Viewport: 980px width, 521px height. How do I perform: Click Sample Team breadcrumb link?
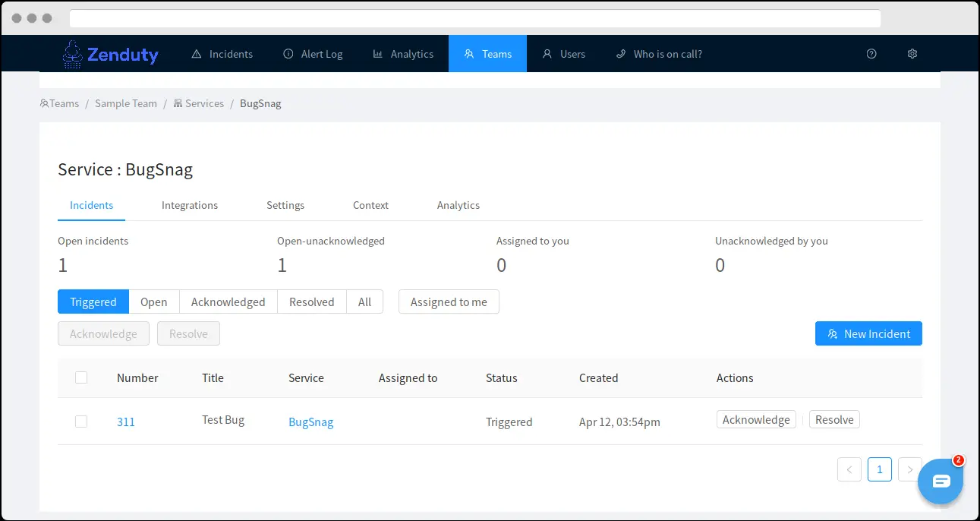[x=126, y=103]
